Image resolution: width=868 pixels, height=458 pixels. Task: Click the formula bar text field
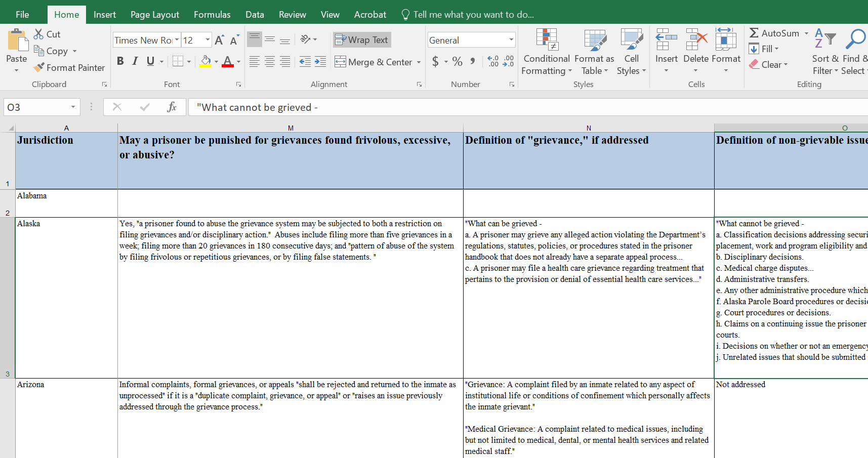[x=529, y=107]
